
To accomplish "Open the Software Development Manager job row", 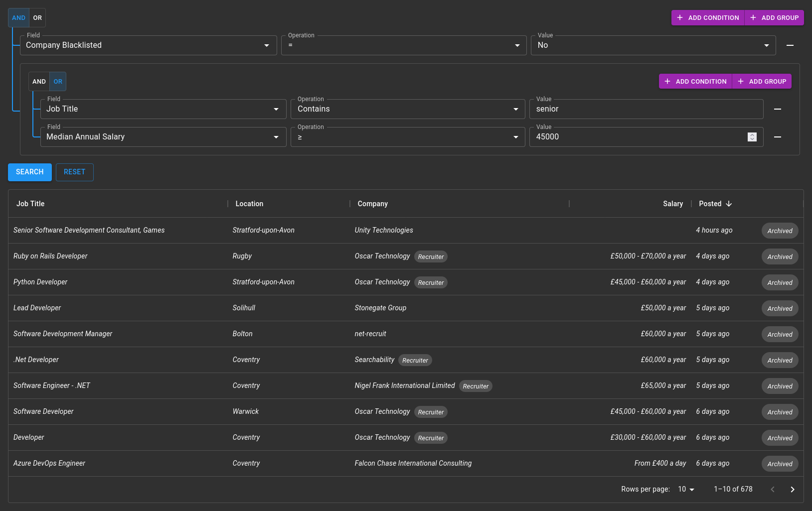I will click(406, 334).
